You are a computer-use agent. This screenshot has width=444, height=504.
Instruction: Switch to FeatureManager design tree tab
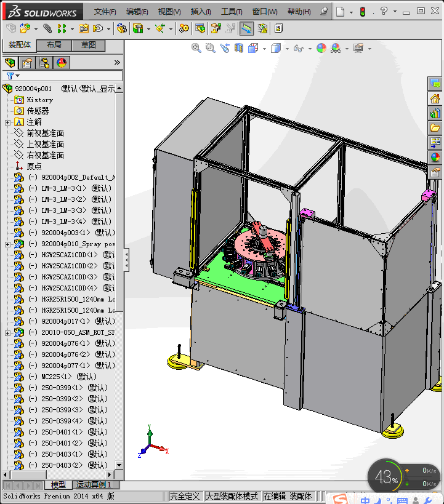point(10,62)
